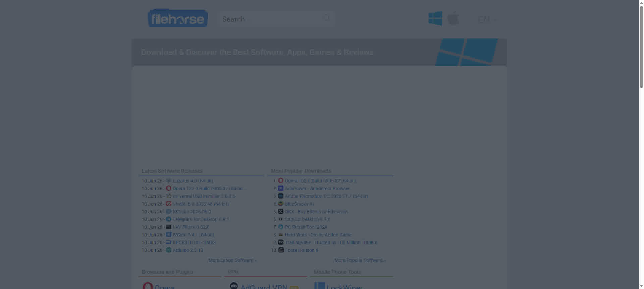This screenshot has height=289, width=644.
Task: Open the VPN category heading
Action: coord(233,272)
